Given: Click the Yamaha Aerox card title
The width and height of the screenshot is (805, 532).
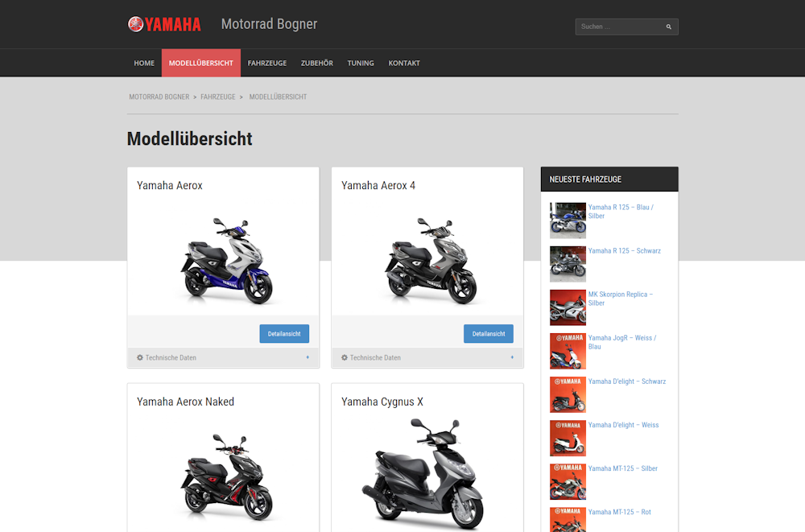Looking at the screenshot, I should point(169,185).
